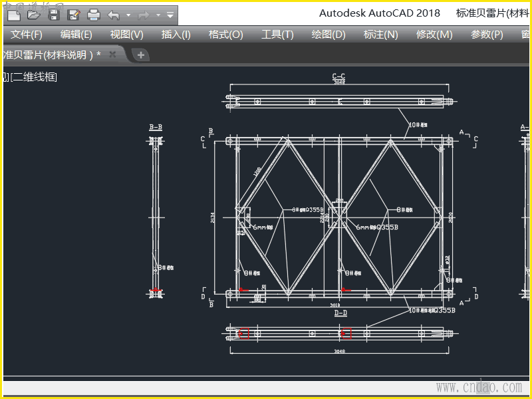Click the Plot printer icon

[x=94, y=15]
